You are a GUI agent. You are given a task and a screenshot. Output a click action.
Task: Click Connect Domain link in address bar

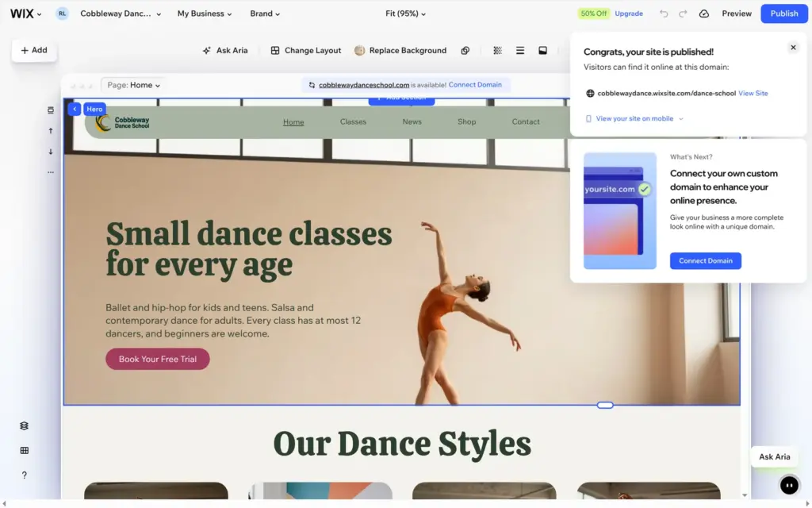click(475, 85)
